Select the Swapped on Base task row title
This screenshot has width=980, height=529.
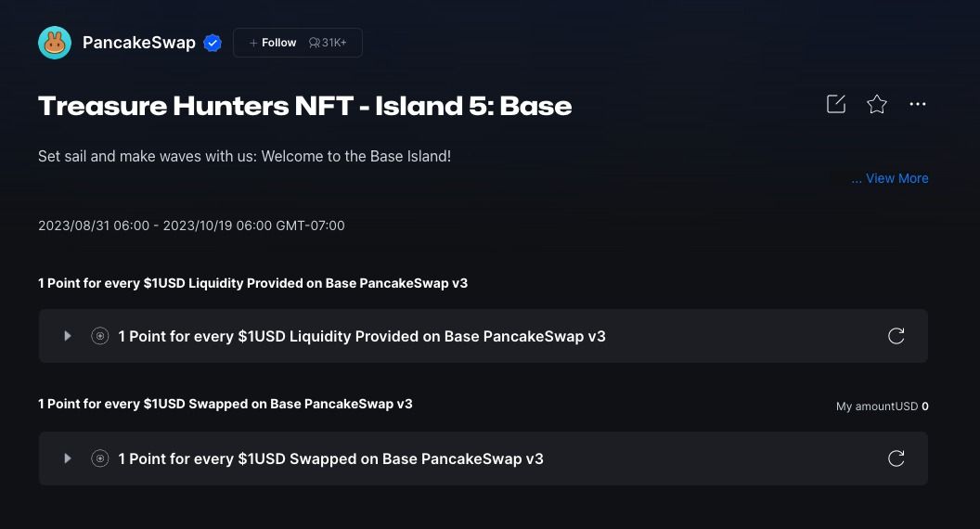(x=331, y=458)
